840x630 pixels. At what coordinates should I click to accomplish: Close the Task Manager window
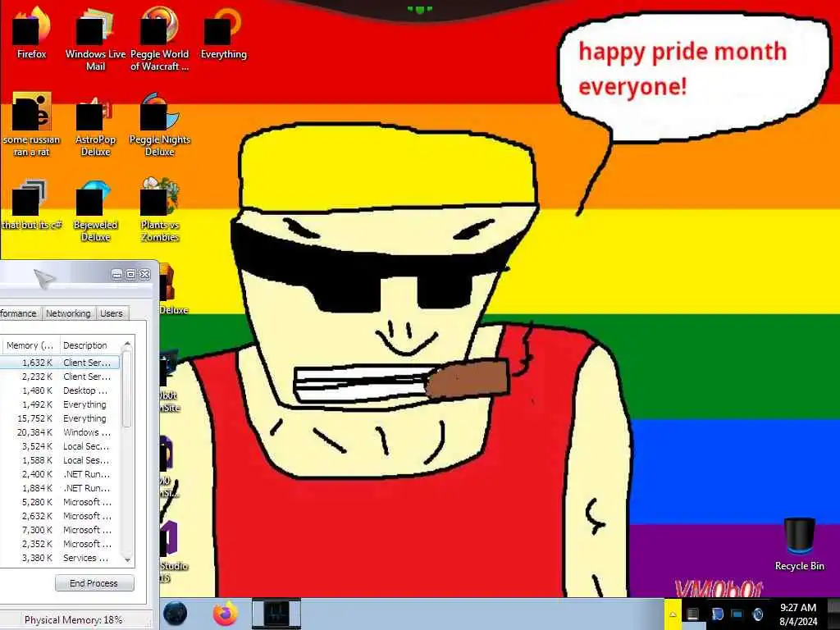click(x=144, y=274)
